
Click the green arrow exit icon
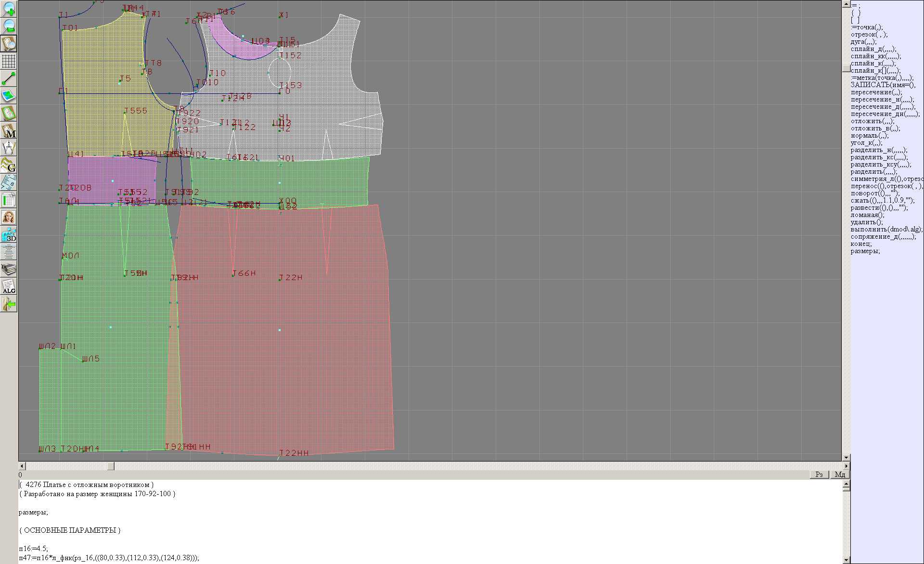(9, 304)
